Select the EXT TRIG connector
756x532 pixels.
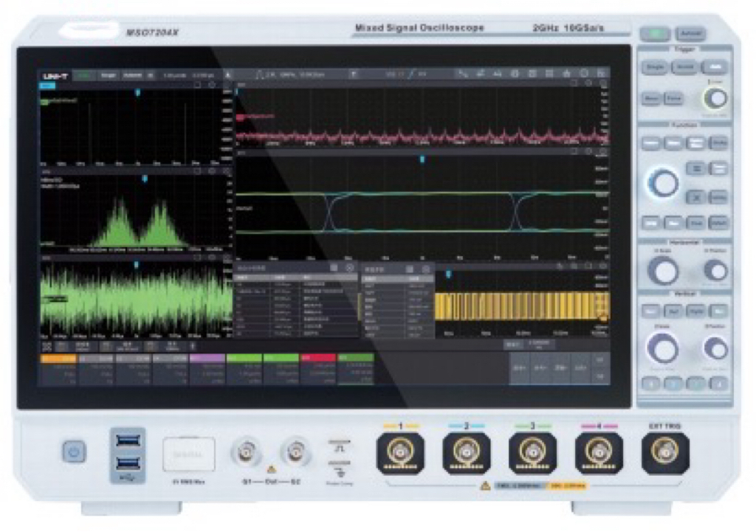point(665,452)
